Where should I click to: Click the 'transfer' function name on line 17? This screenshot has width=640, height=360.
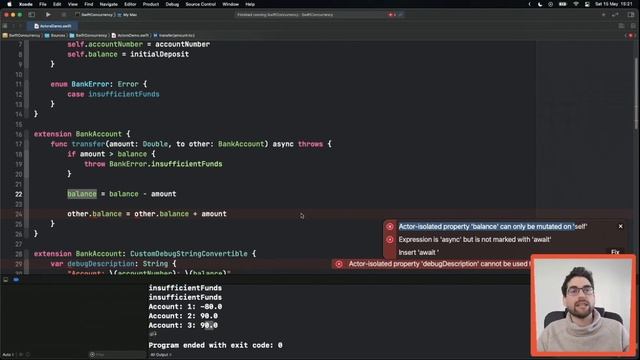[x=88, y=144]
